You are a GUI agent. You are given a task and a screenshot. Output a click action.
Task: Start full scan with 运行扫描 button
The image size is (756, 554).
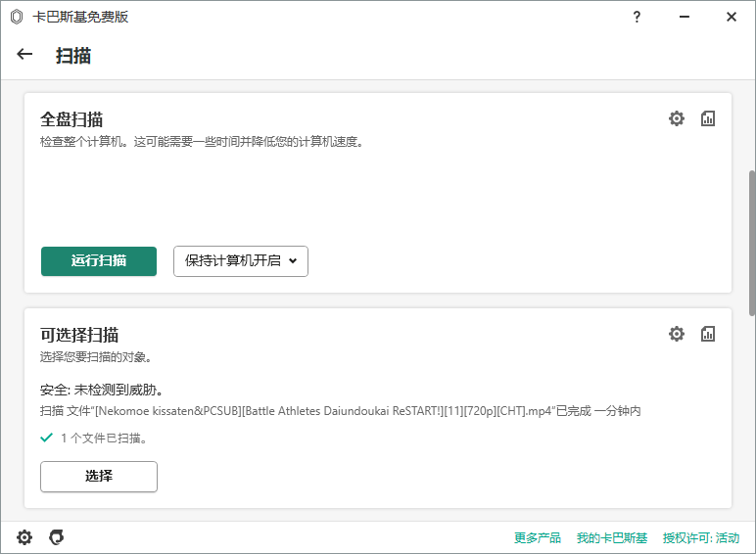click(99, 261)
